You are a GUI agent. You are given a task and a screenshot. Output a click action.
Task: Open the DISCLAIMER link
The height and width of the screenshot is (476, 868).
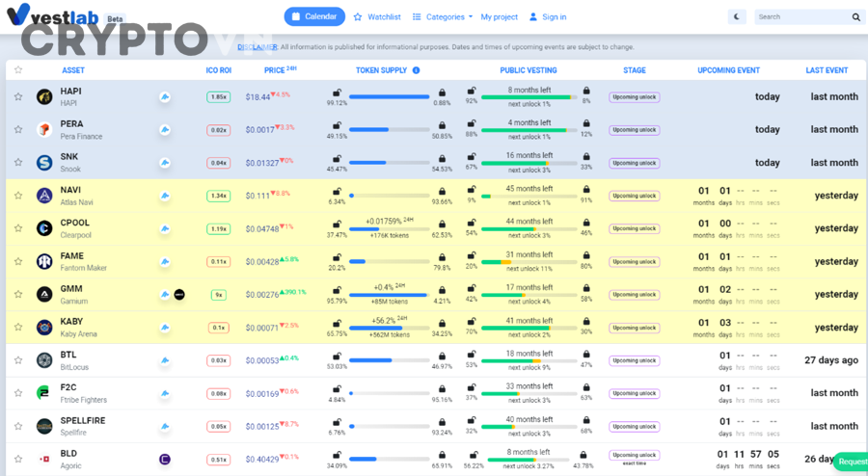(258, 47)
